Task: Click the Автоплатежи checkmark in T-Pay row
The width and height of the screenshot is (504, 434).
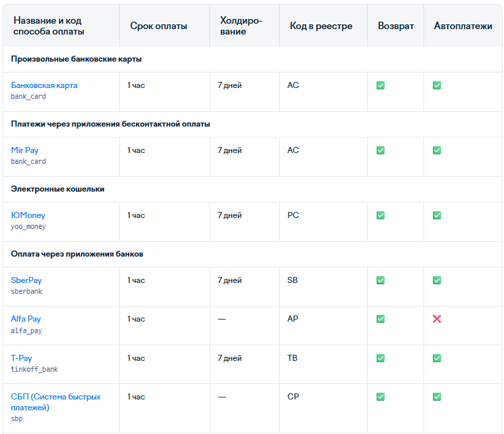Action: [437, 358]
